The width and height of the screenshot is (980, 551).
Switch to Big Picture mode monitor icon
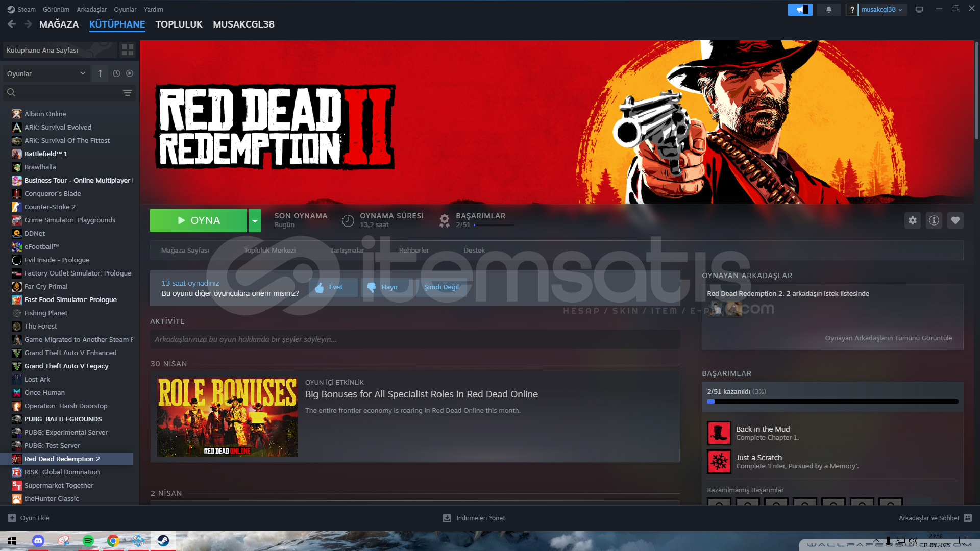point(919,10)
